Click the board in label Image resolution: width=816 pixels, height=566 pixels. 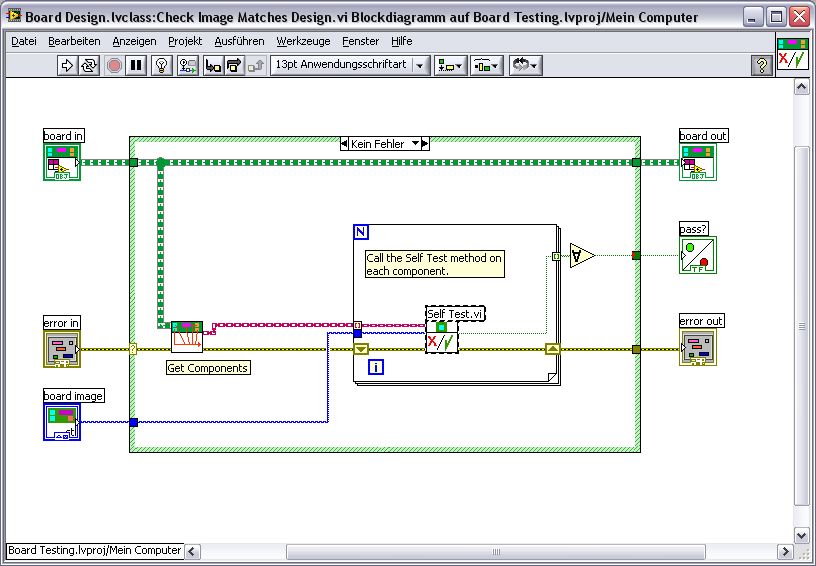[63, 136]
